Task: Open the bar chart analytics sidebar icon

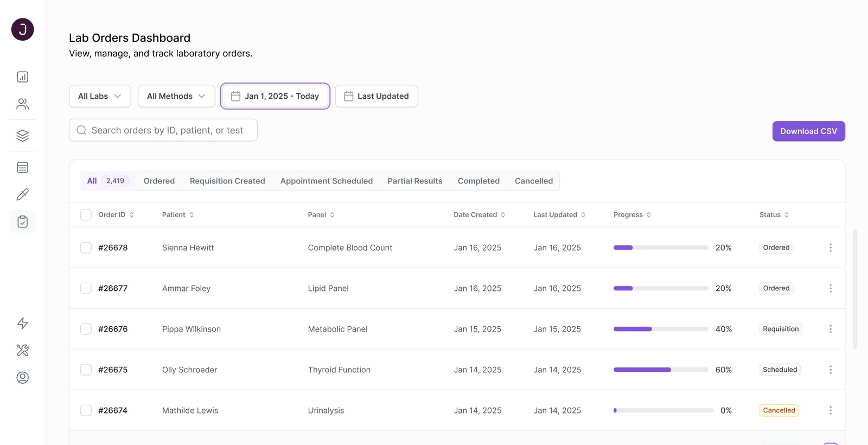Action: point(23,77)
